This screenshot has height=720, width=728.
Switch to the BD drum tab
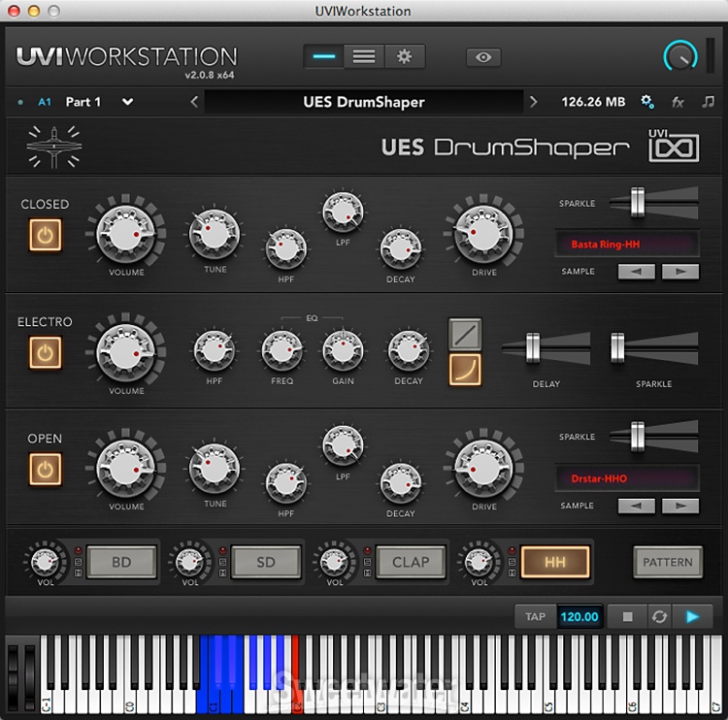(x=121, y=562)
